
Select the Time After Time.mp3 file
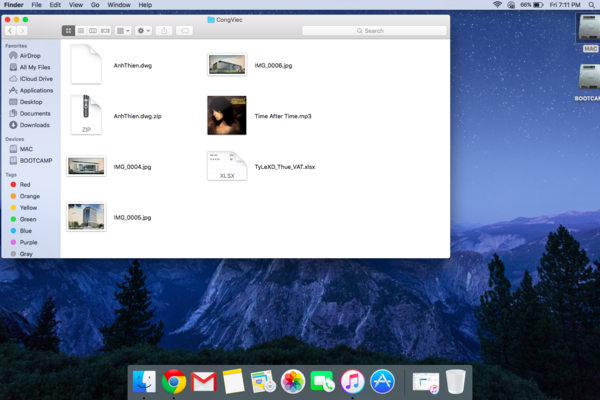(227, 115)
